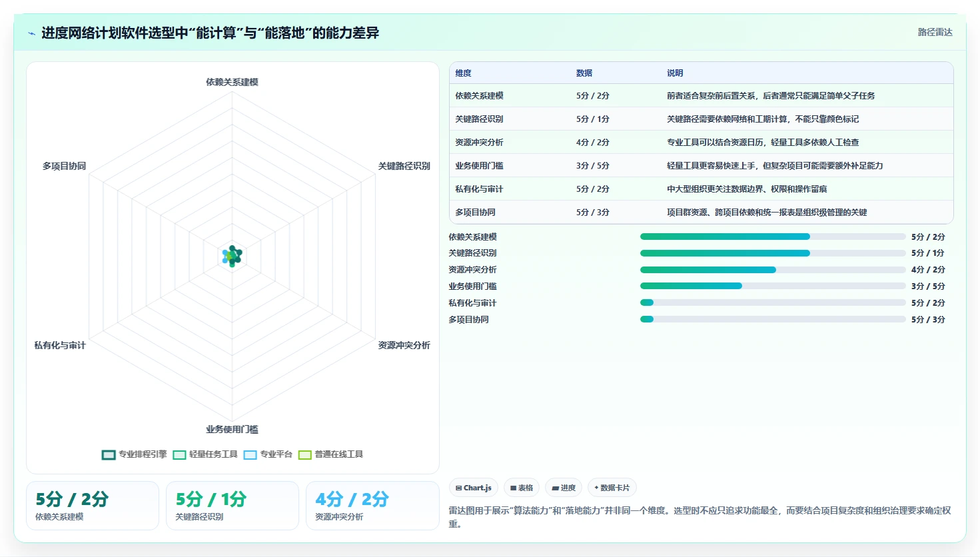Click 资源冲突分析 label in the progress list
The height and width of the screenshot is (557, 980).
[472, 270]
